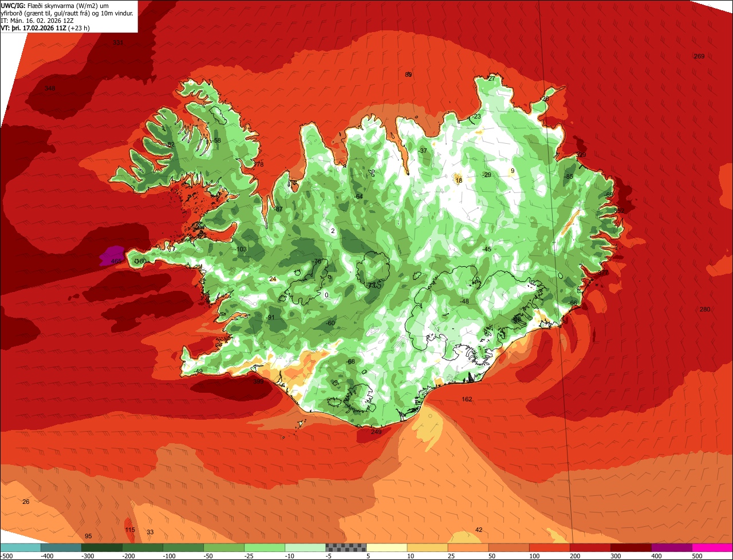Select the map value '24'
The height and width of the screenshot is (560, 733).
(273, 279)
